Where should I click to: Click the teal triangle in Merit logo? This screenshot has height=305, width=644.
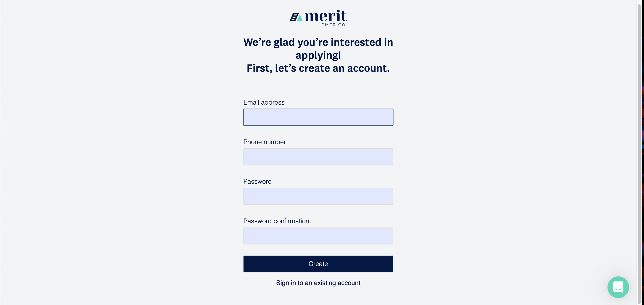(300, 18)
